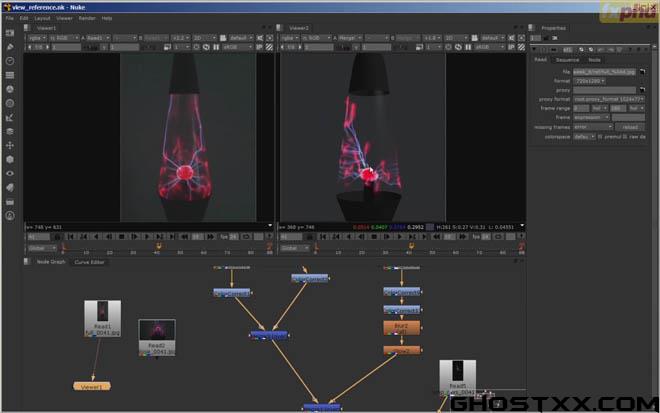Click the Read1 node thumbnail

[x=102, y=312]
